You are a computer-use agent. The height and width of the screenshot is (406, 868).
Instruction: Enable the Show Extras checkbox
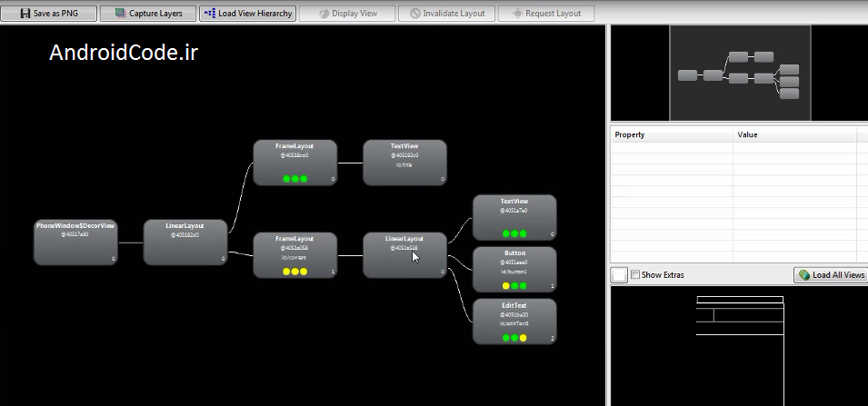tap(635, 274)
